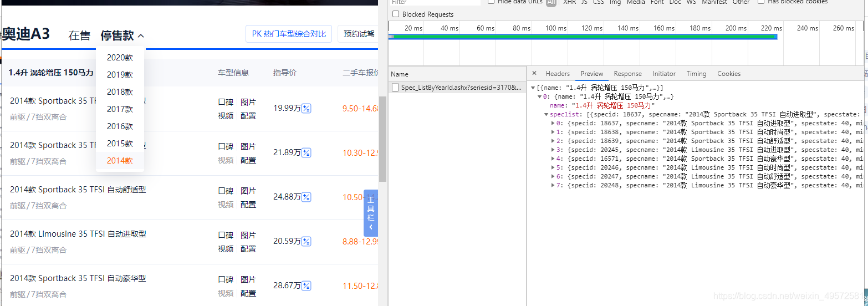Screen dimensions: 868x306
Task: Choose 2018款 from year list
Action: coord(120,92)
